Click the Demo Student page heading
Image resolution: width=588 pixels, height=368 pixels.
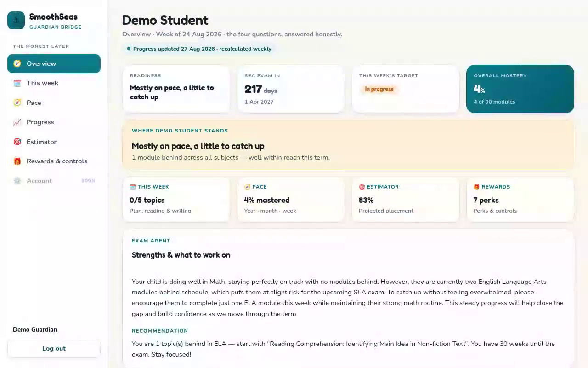pyautogui.click(x=165, y=20)
